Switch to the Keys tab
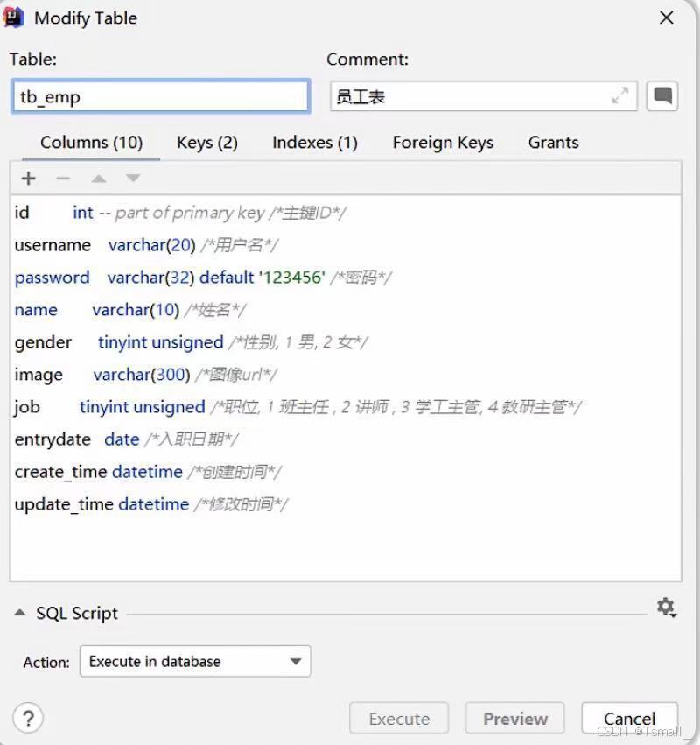 (206, 143)
